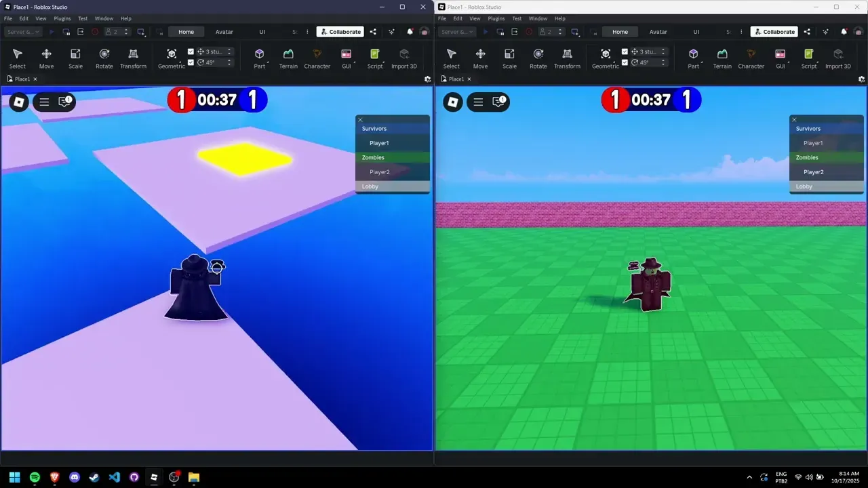Screen dimensions: 868x488
Task: Close the Place1 tab in left window
Action: pos(35,79)
